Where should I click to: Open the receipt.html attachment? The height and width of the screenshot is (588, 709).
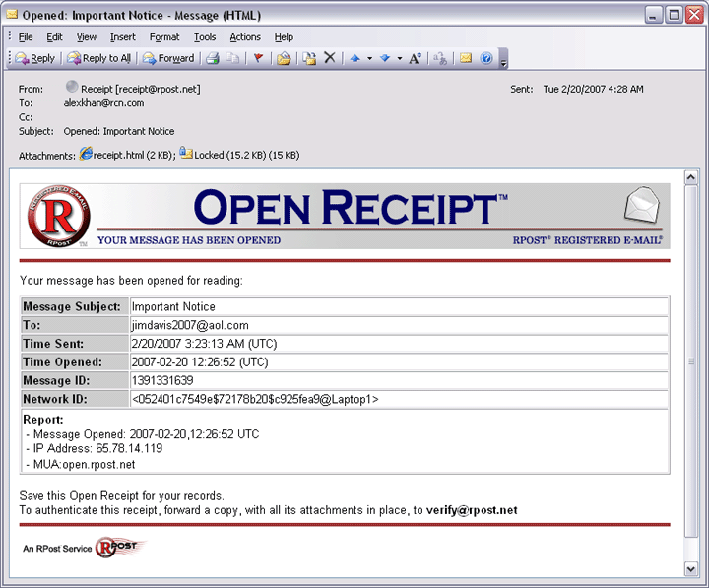point(126,155)
